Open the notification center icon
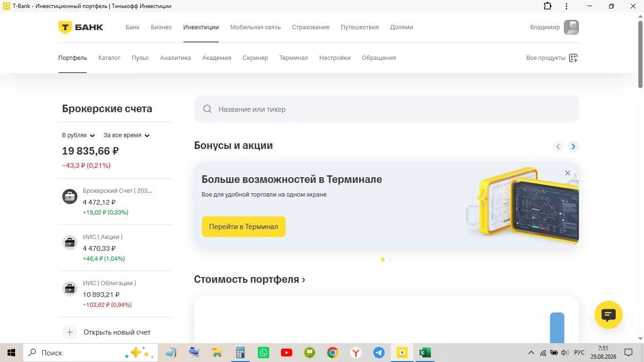 (628, 353)
